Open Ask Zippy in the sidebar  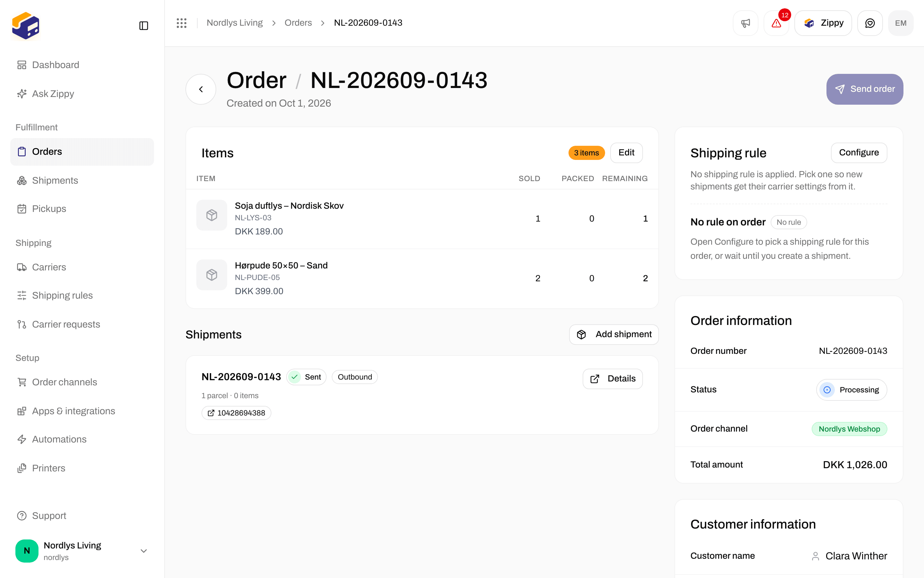(82, 94)
